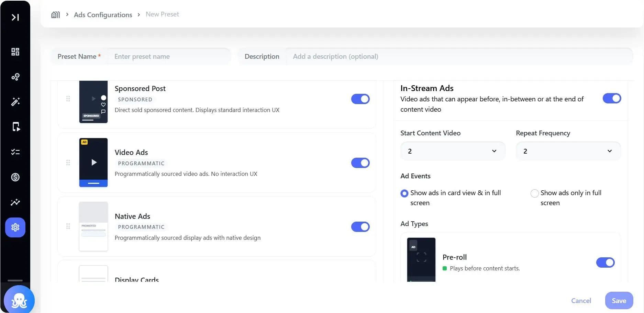
Task: Disable the Sponsored Post toggle
Action: [x=360, y=99]
